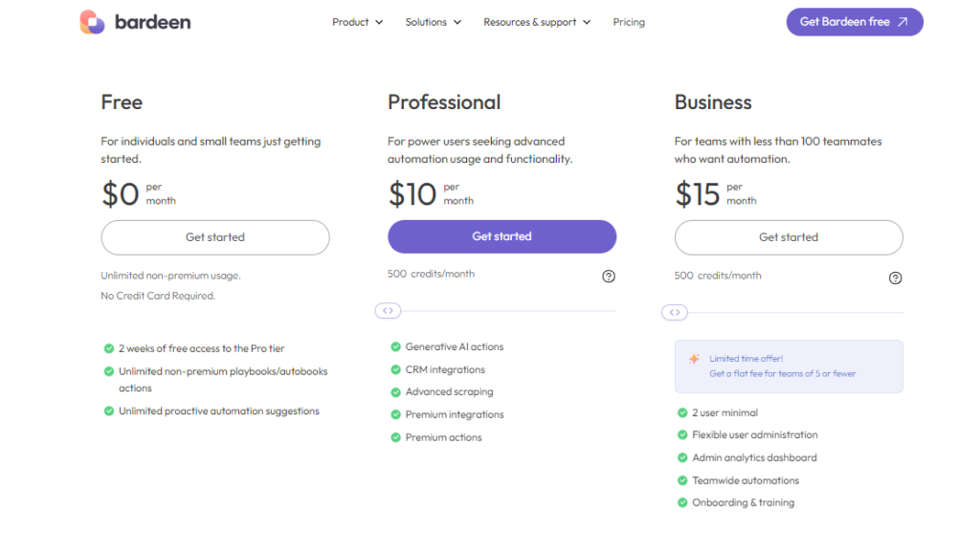Click the bardeen wordmark text
Image resolution: width=980 pixels, height=535 pixels.
pyautogui.click(x=152, y=22)
